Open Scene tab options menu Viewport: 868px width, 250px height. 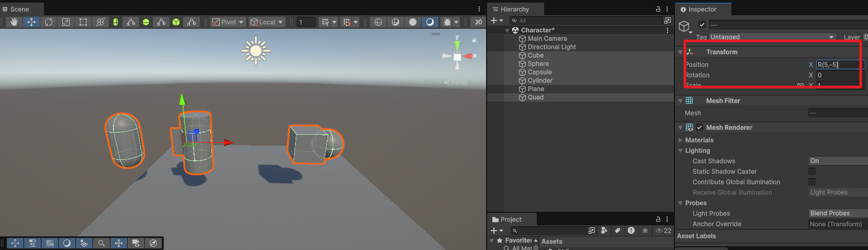[x=479, y=9]
